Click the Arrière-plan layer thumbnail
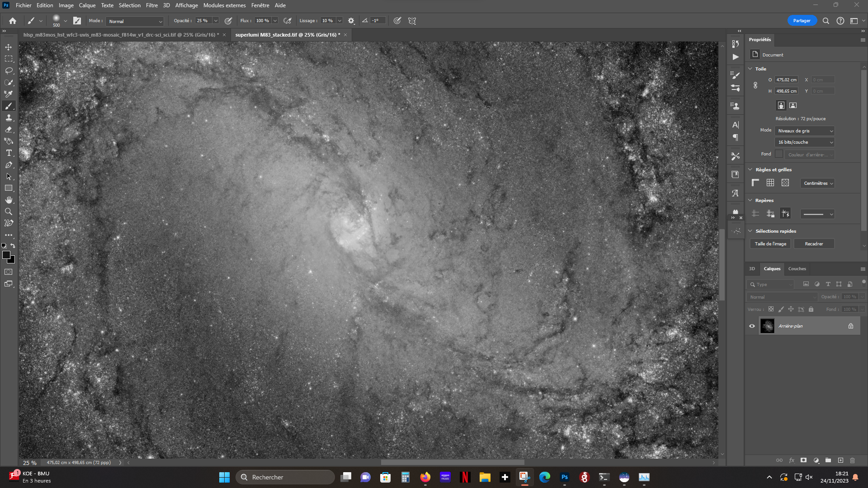Viewport: 868px width, 488px height. tap(767, 326)
